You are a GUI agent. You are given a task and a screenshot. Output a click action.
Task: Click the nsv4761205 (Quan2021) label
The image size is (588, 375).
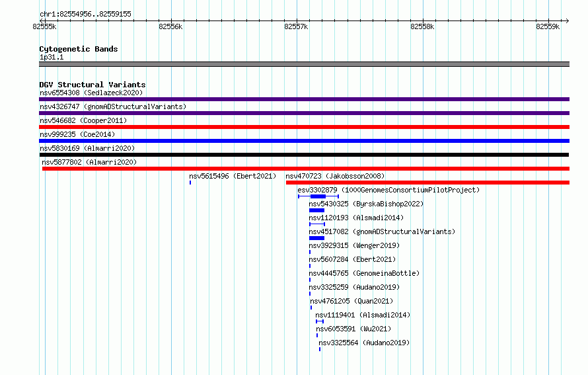[x=351, y=301]
